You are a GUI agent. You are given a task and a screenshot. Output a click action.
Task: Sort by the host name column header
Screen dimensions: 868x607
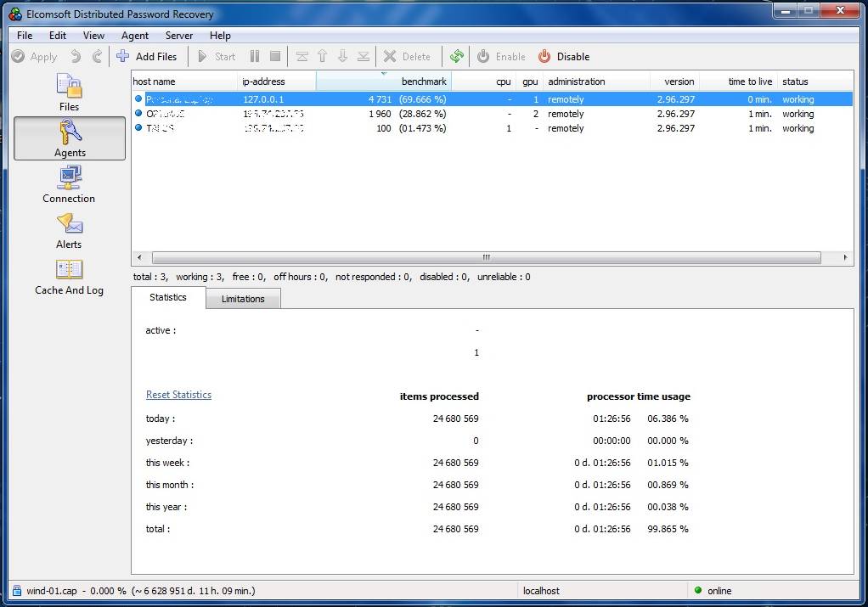click(184, 81)
